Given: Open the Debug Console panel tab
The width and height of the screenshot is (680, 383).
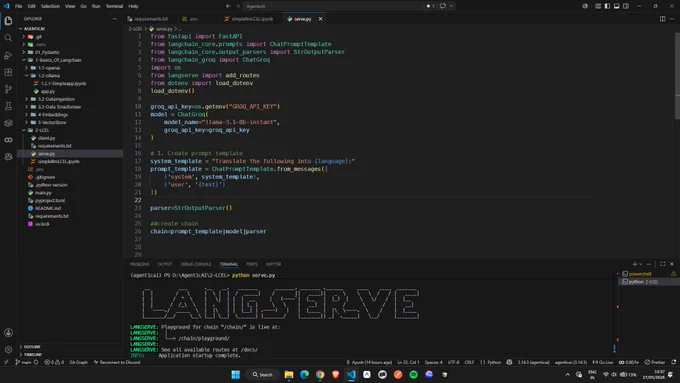Looking at the screenshot, I should [196, 264].
